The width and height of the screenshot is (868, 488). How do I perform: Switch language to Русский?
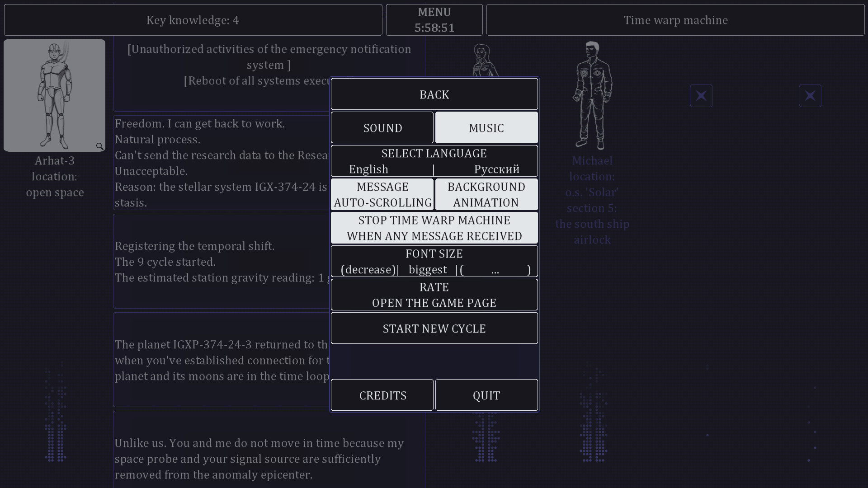(496, 169)
